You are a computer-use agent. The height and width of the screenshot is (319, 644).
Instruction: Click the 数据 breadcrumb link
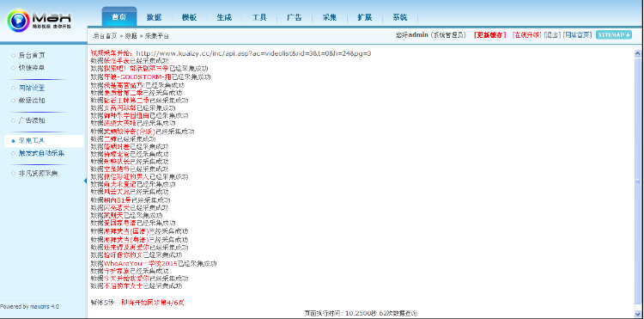click(131, 36)
